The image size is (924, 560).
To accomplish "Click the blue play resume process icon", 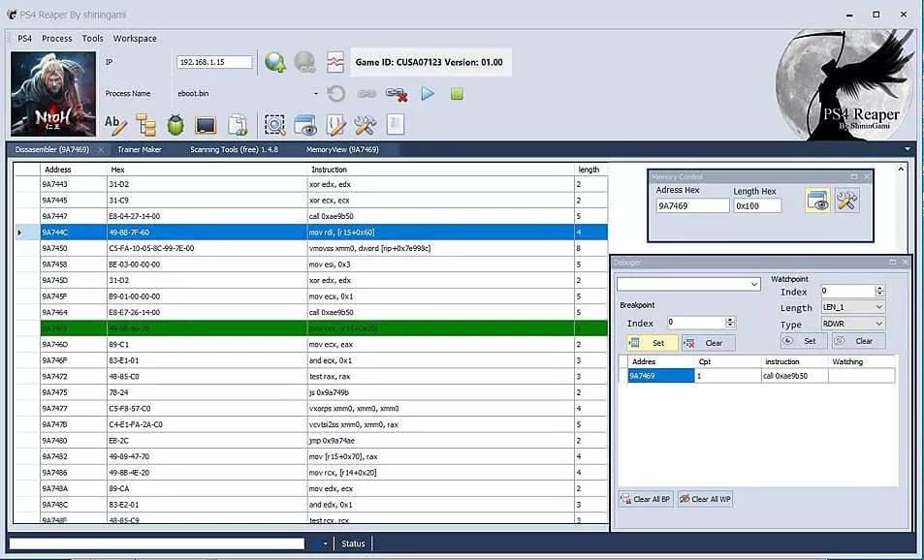I will [428, 94].
